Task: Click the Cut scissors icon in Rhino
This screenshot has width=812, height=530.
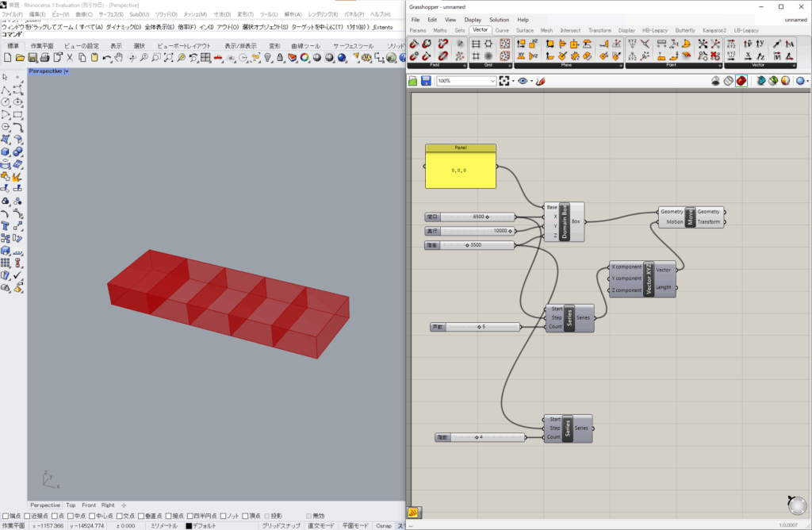Action: (x=70, y=58)
